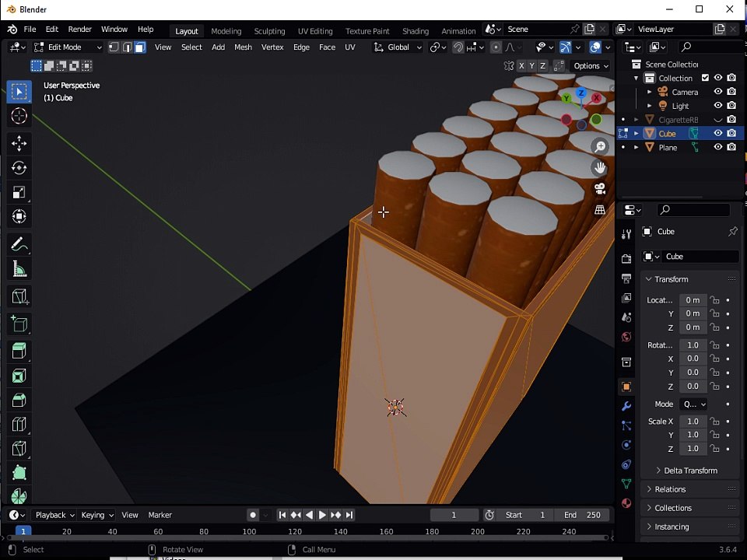Select the Add Cube tool
Viewport: 747px width, 560px height.
point(19,324)
